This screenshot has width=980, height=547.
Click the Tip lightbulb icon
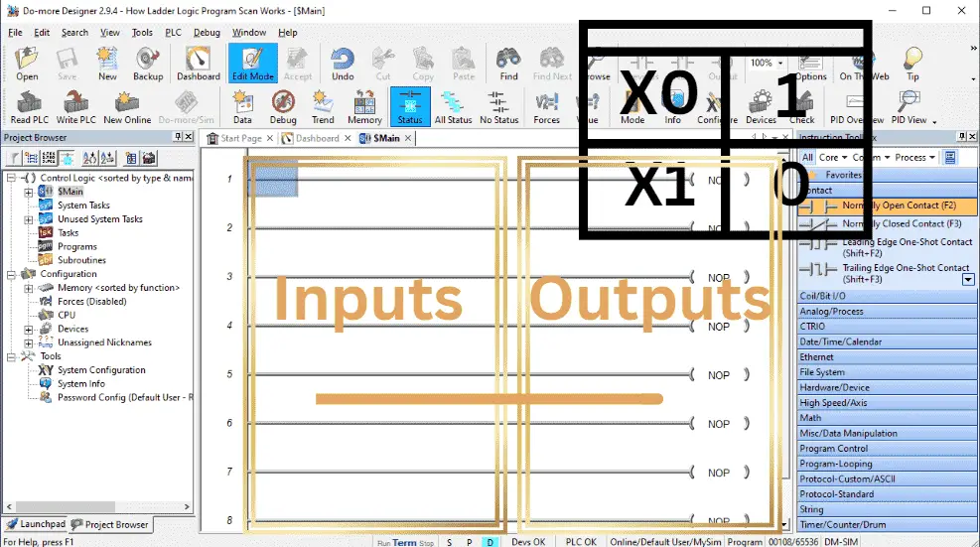coord(913,64)
